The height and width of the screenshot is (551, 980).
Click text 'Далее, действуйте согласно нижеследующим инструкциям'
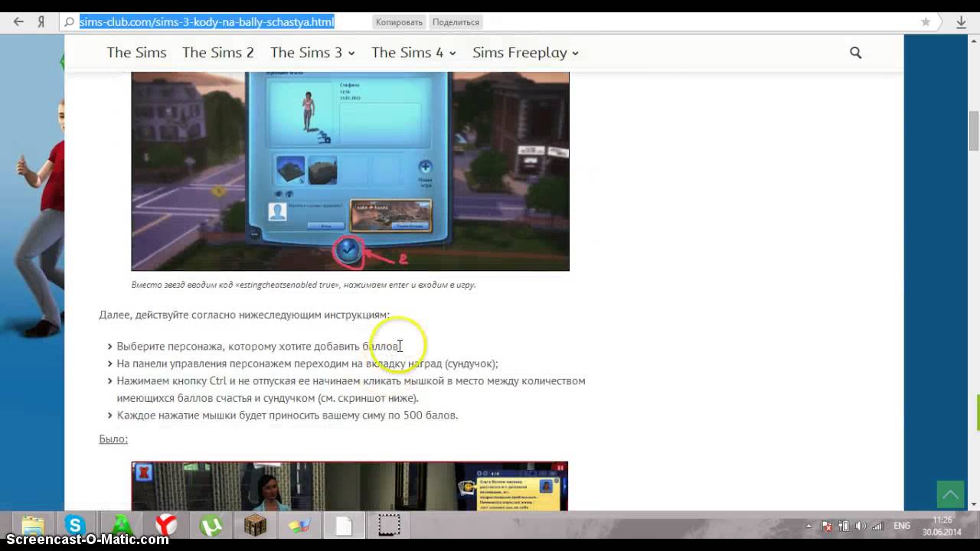(244, 315)
